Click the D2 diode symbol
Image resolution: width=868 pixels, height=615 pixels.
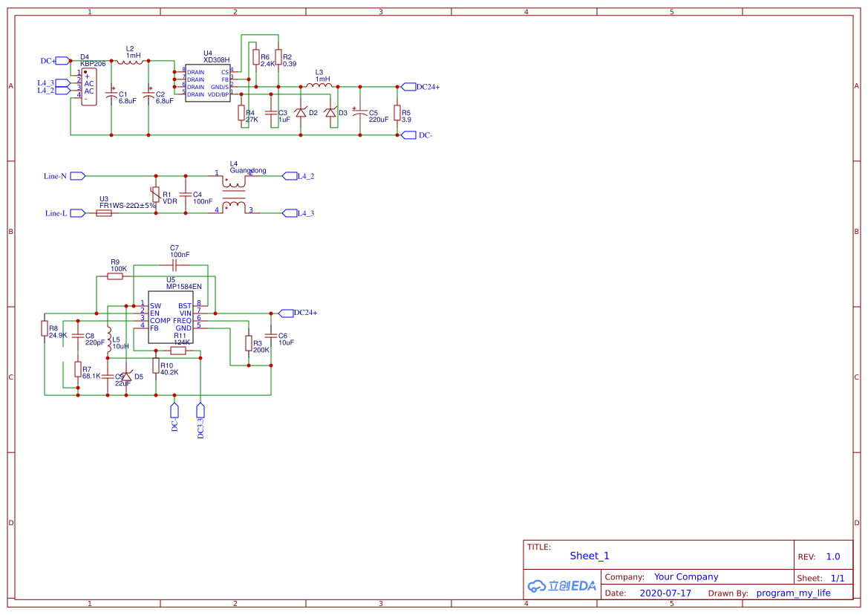[301, 113]
